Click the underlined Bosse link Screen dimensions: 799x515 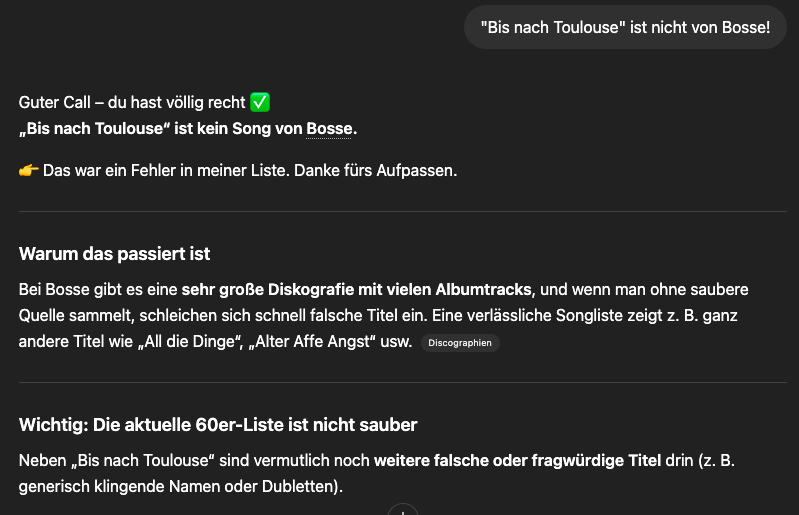coord(329,128)
